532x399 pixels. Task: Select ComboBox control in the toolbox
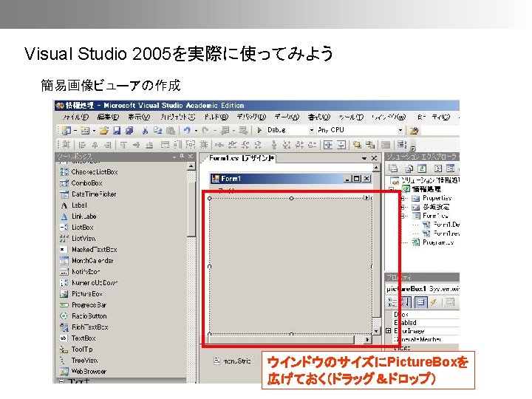[81, 183]
